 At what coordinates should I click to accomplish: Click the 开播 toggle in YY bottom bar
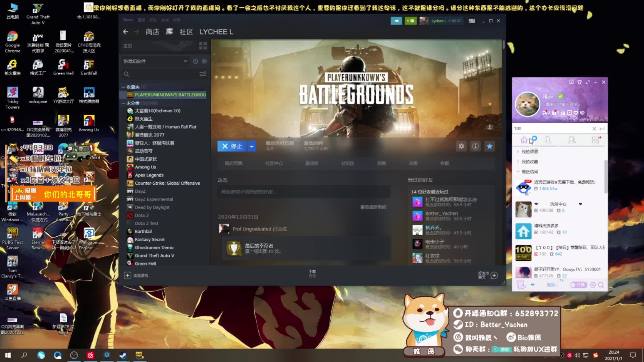pos(578,285)
